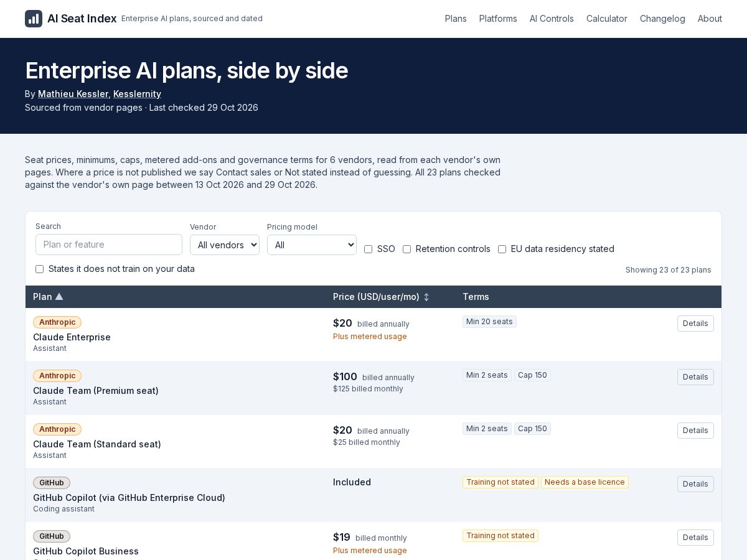
Task: Open Details for Copilot via Enterprise Cloud
Action: pyautogui.click(x=695, y=484)
